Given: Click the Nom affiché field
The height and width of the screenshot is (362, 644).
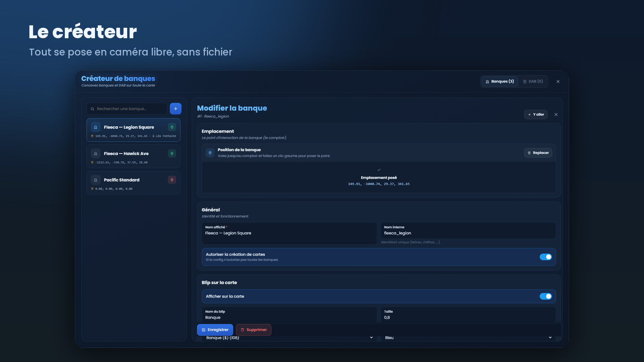Looking at the screenshot, I should tap(289, 233).
